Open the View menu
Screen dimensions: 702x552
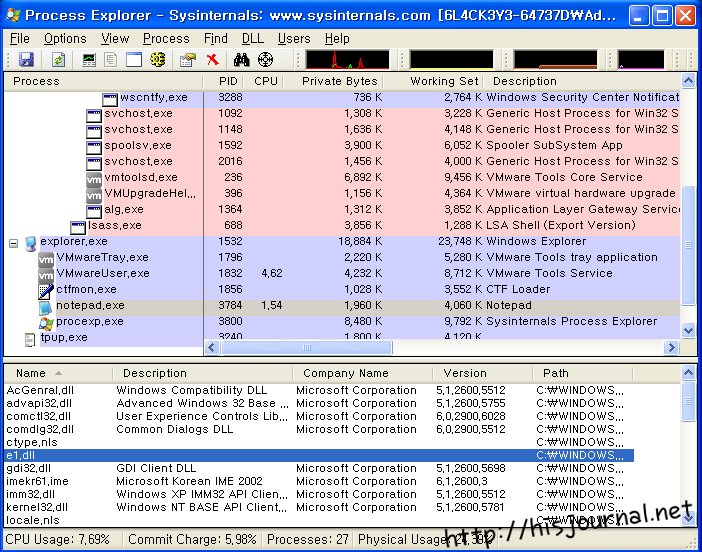pyautogui.click(x=115, y=39)
